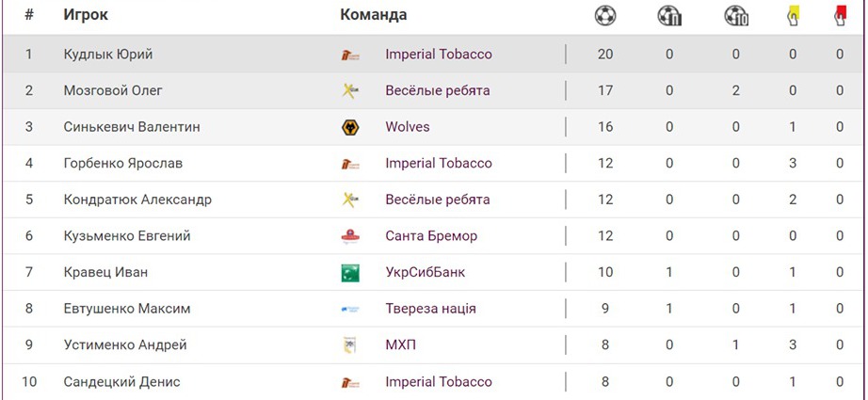The image size is (868, 400).
Task: Click the МХП team name
Action: tap(400, 345)
